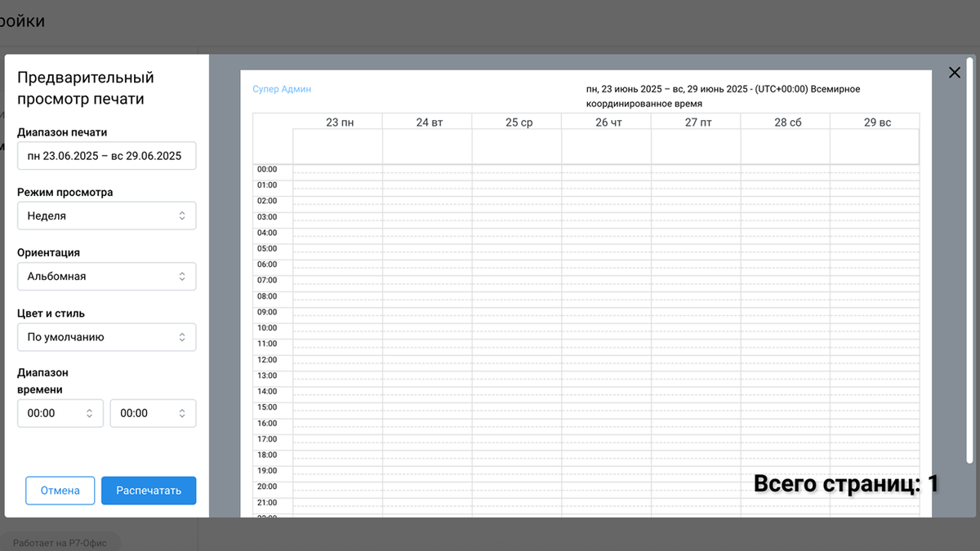Click the 21:00 time row label

(x=267, y=502)
